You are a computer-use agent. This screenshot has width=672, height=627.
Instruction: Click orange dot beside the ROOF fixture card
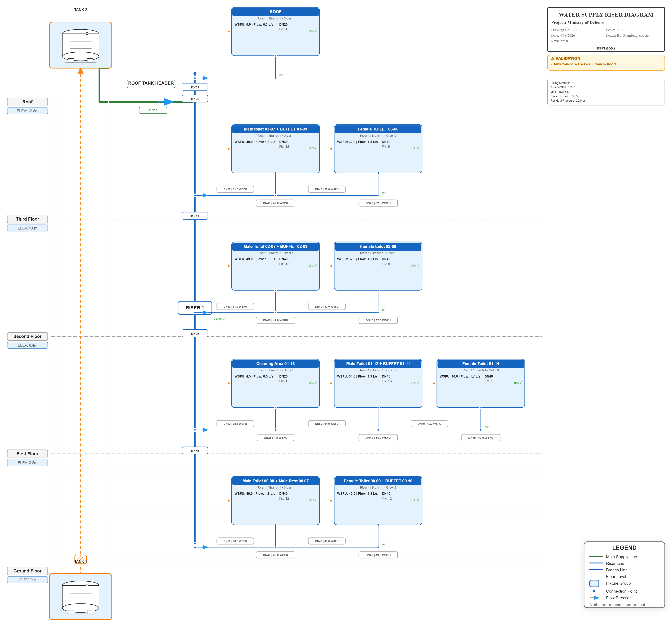click(x=228, y=31)
